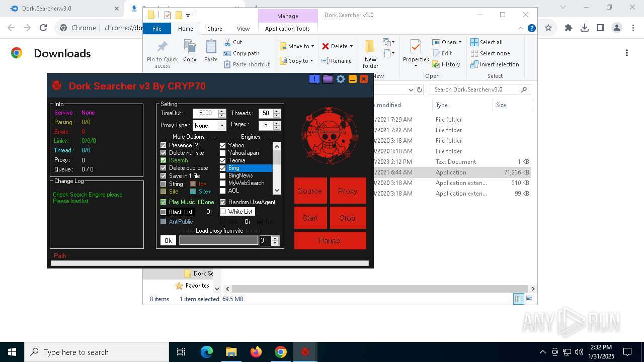Click Paste shortcut in the ribbon
This screenshot has width=644, height=362.
pos(247,64)
